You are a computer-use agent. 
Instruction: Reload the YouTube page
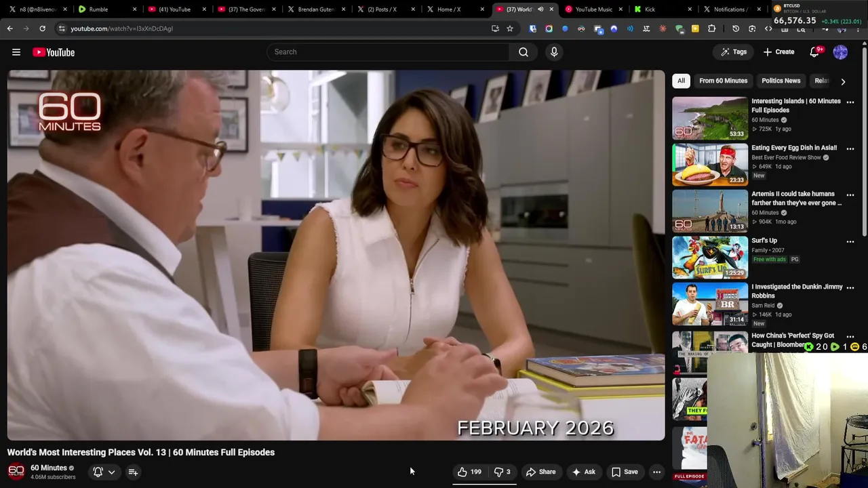click(42, 28)
